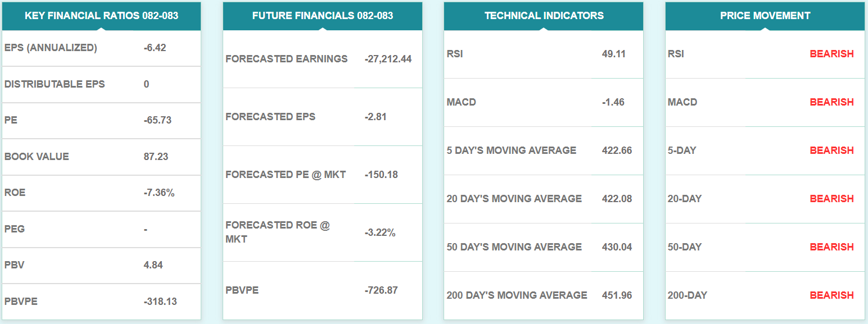Select the Book Value figure 87.23
The image size is (868, 324).
[x=156, y=157]
